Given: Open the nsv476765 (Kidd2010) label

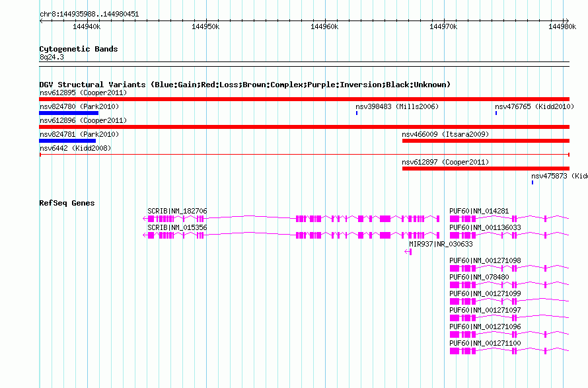Looking at the screenshot, I should [x=534, y=106].
